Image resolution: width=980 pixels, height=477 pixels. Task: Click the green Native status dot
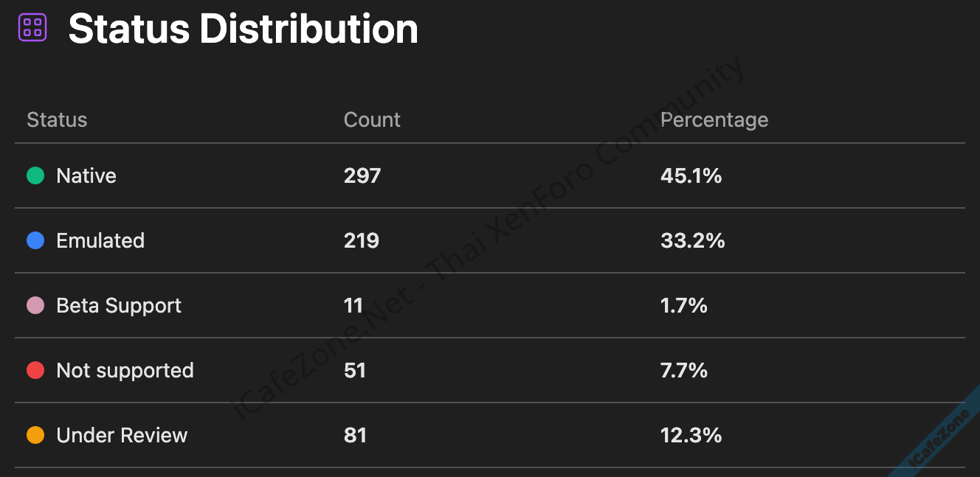35,175
